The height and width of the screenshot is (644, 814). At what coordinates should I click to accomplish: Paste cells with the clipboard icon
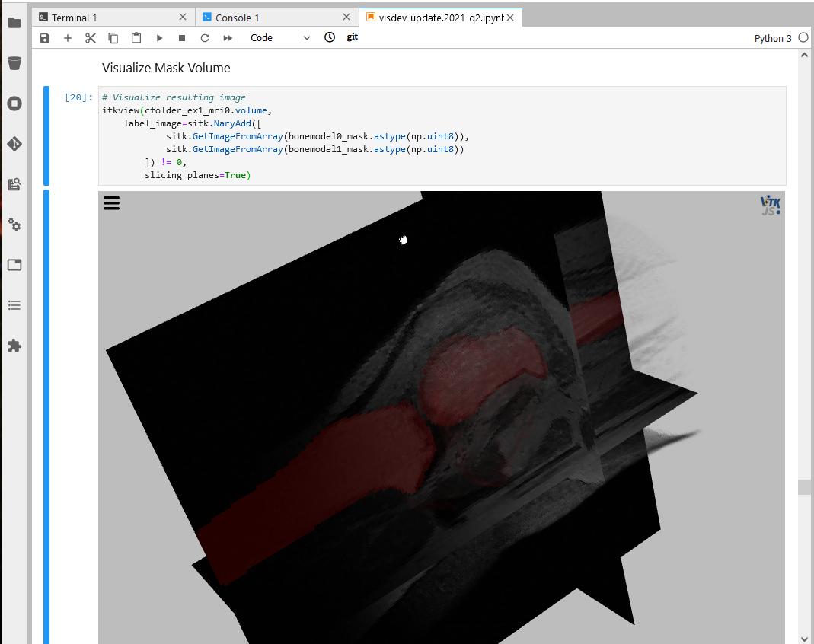coord(136,37)
